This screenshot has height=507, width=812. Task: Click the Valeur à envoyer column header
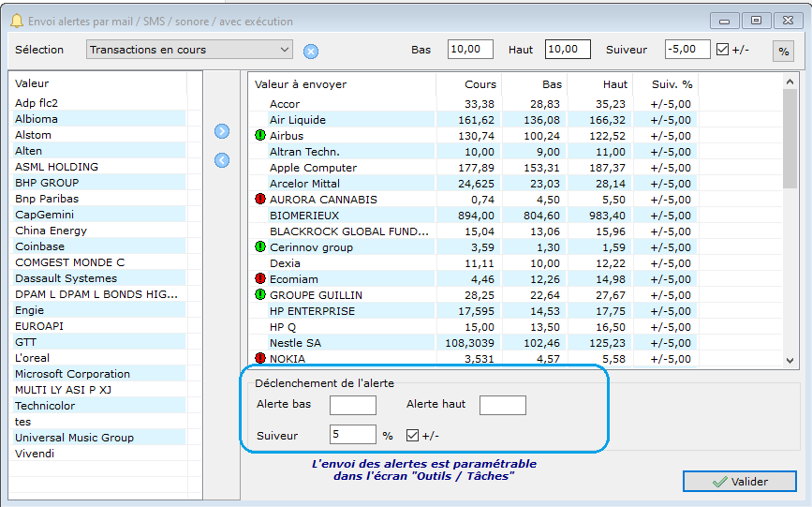click(x=342, y=84)
